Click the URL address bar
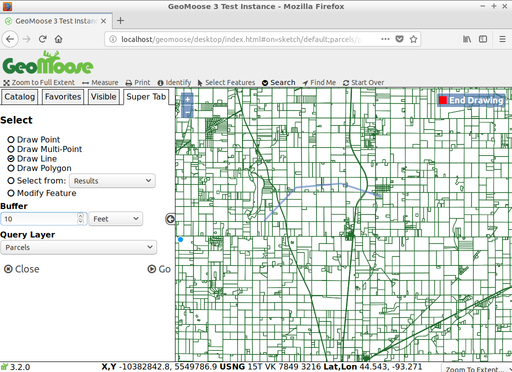This screenshot has width=512, height=372. pos(241,39)
